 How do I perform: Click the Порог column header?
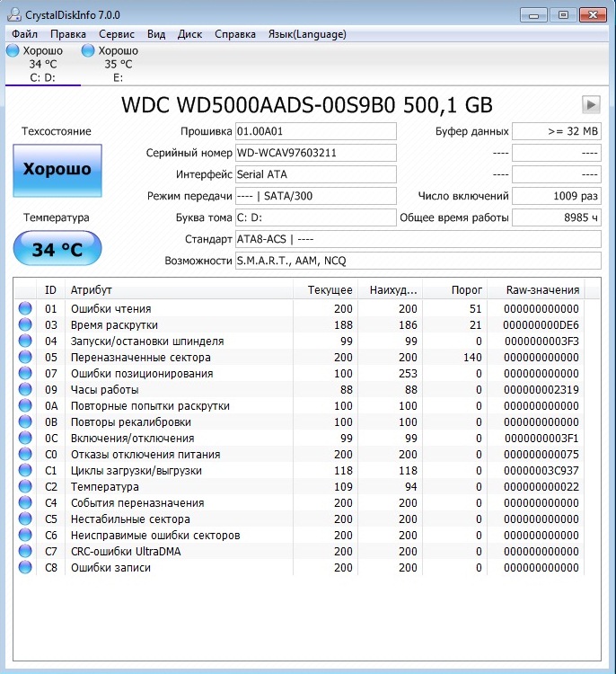[455, 290]
